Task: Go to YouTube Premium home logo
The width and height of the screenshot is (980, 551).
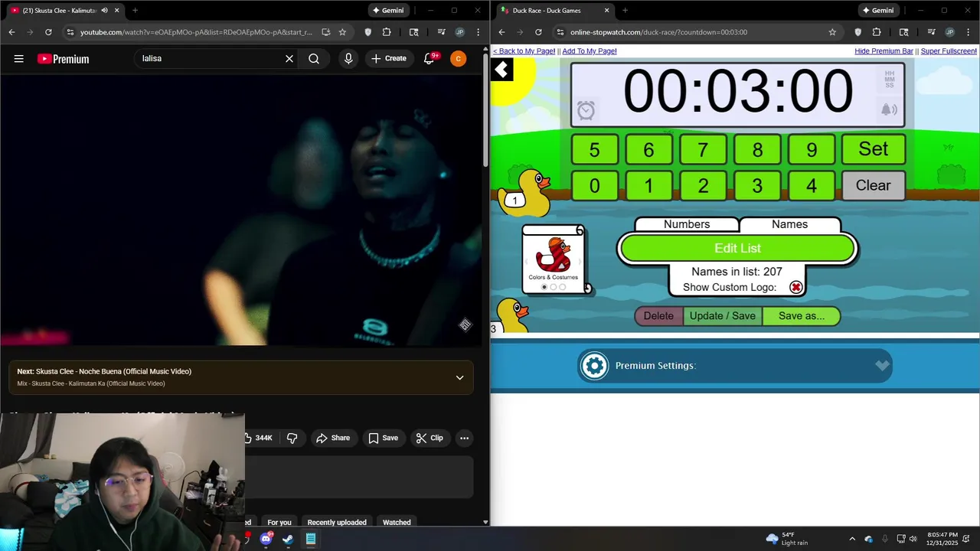Action: [x=63, y=59]
